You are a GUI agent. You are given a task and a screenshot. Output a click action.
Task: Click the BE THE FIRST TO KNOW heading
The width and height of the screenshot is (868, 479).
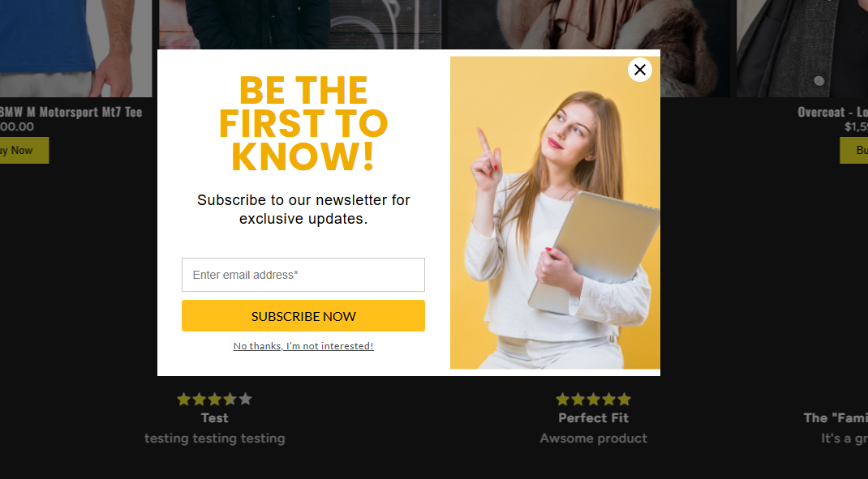[x=303, y=123]
